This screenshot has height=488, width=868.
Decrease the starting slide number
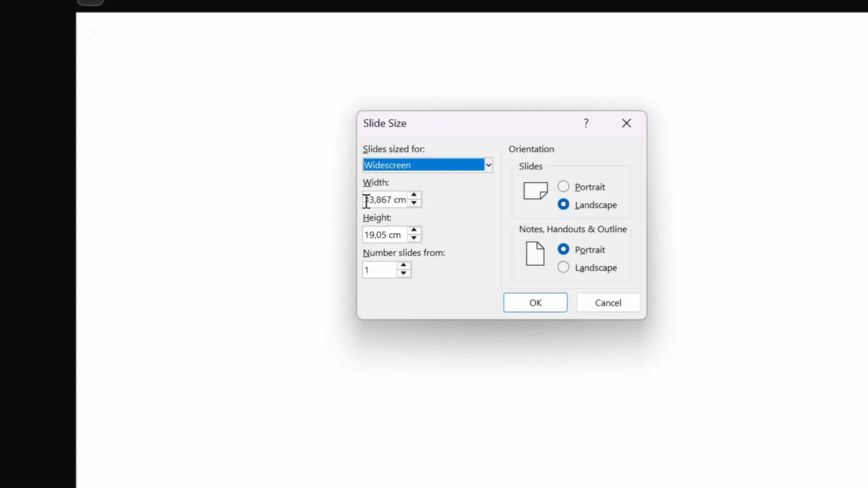tap(403, 273)
